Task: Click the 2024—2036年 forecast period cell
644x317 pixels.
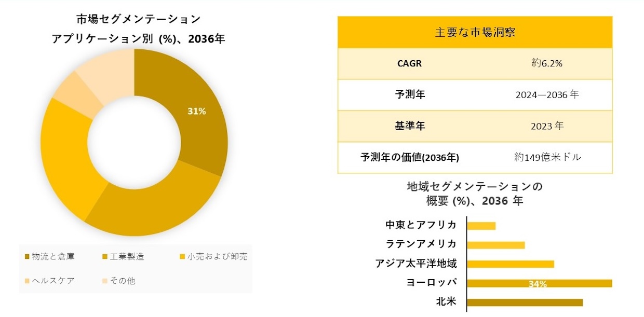Action: pyautogui.click(x=547, y=95)
